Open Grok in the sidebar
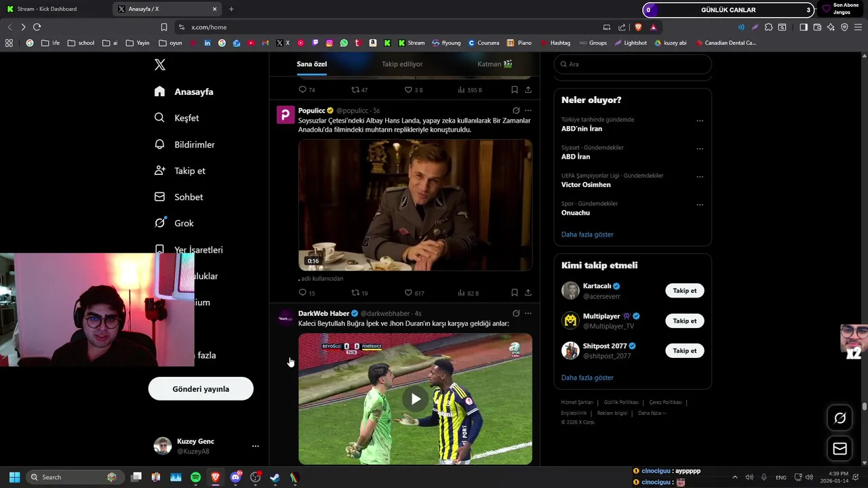This screenshot has width=868, height=488. (x=174, y=223)
